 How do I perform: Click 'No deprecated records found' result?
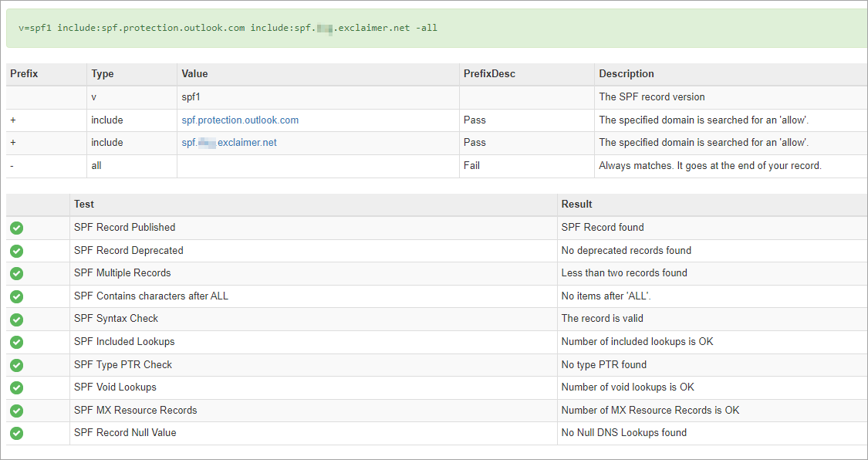click(x=627, y=251)
